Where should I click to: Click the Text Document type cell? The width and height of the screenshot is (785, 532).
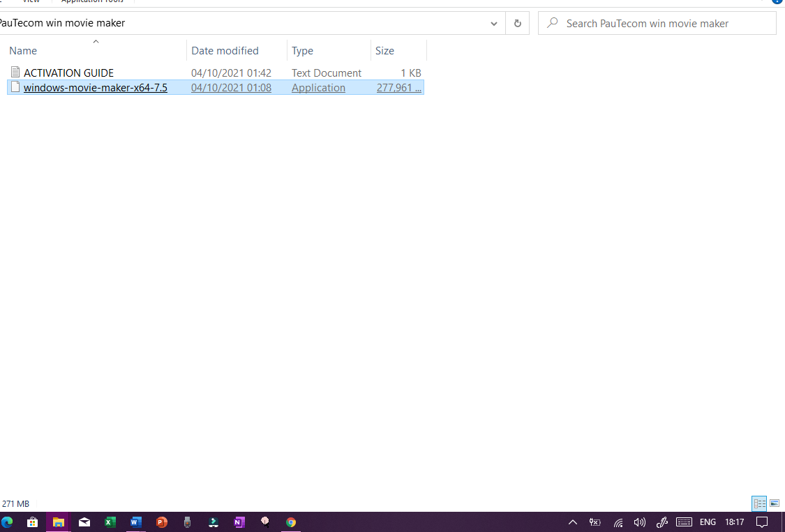point(327,73)
